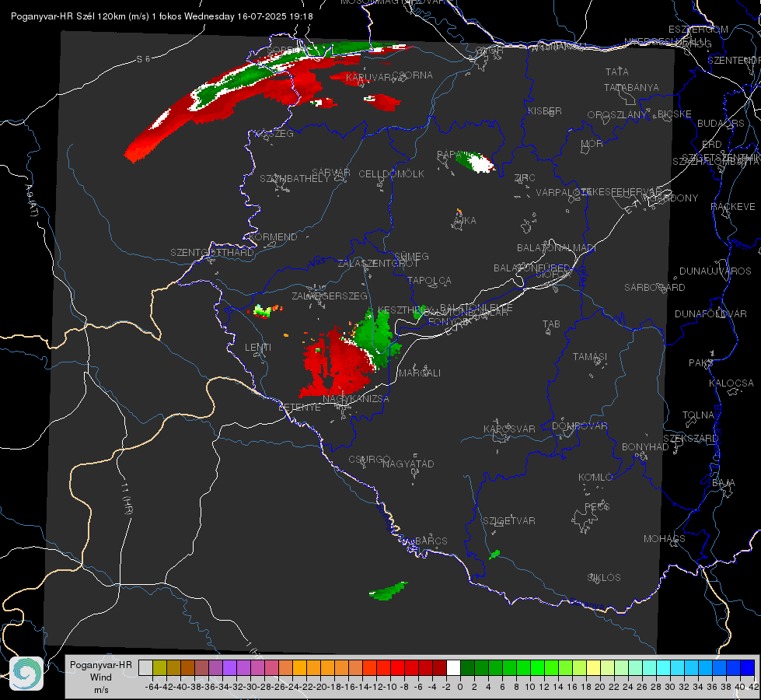Choose the blue swatch between 40 and 42

[x=748, y=667]
